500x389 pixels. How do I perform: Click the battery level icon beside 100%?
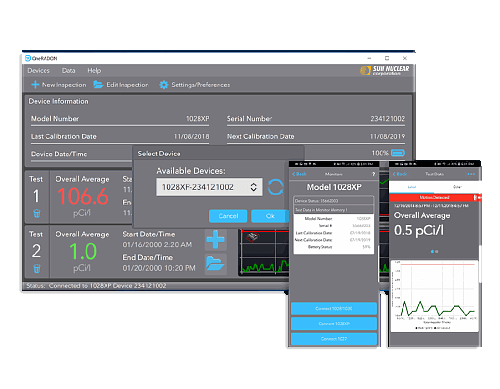398,153
